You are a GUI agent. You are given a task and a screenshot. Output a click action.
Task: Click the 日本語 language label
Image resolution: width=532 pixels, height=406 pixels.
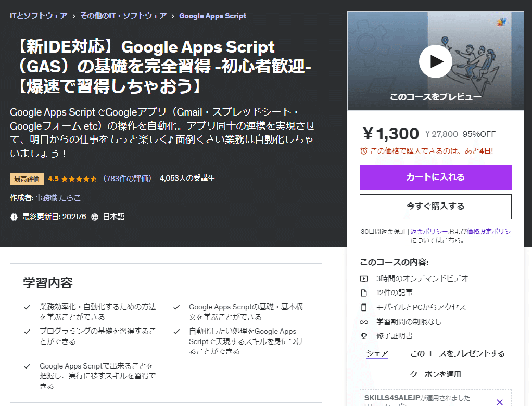(x=113, y=217)
